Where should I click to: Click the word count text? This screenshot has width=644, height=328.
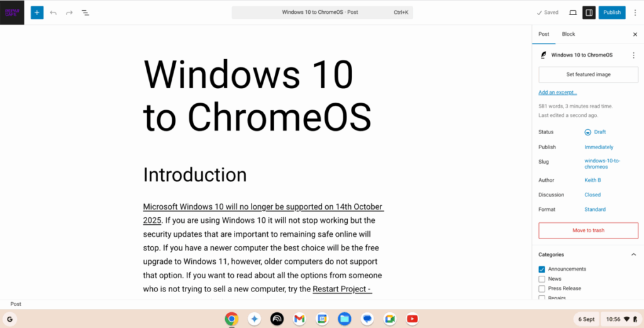point(575,106)
